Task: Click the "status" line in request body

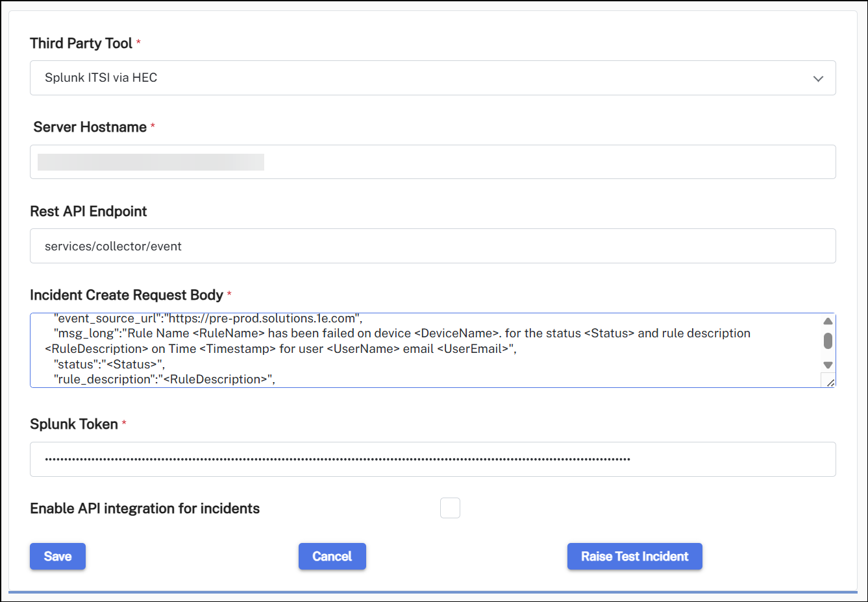Action: tap(109, 365)
